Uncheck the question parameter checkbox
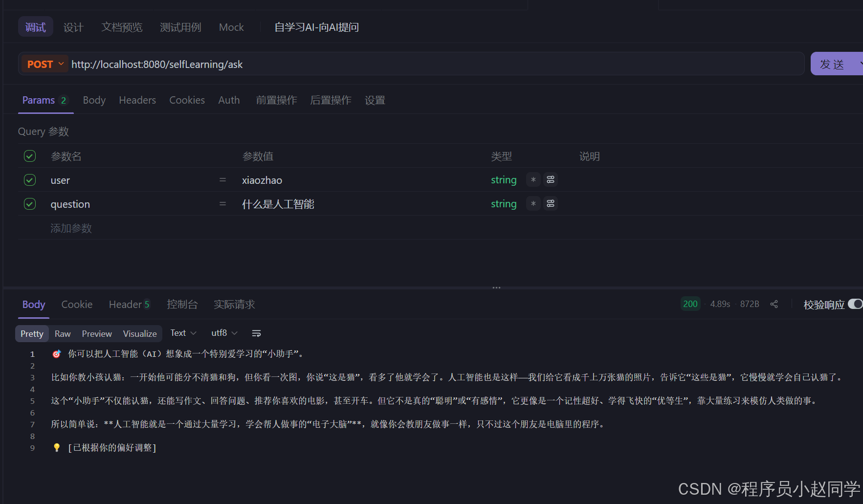The width and height of the screenshot is (863, 504). coord(29,203)
